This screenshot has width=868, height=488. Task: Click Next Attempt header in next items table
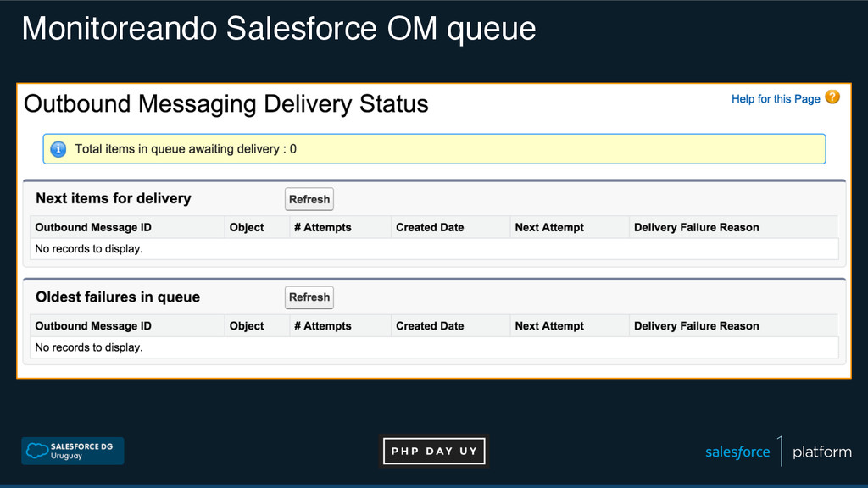pos(549,227)
